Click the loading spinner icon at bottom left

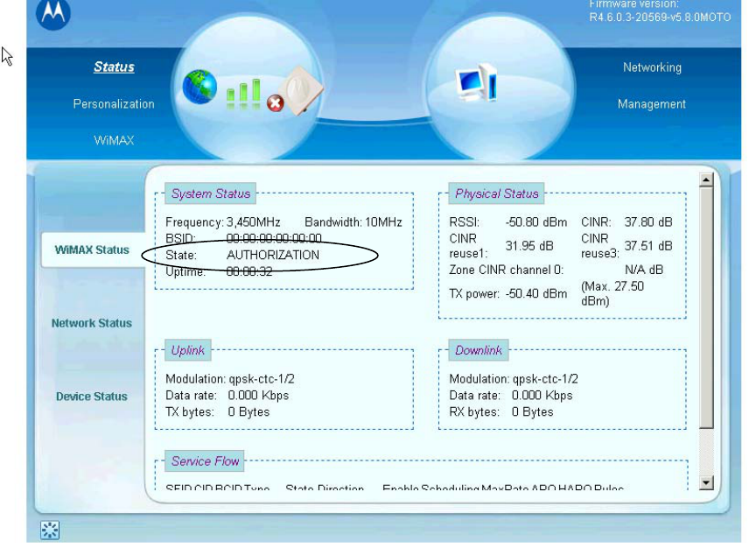[x=50, y=530]
